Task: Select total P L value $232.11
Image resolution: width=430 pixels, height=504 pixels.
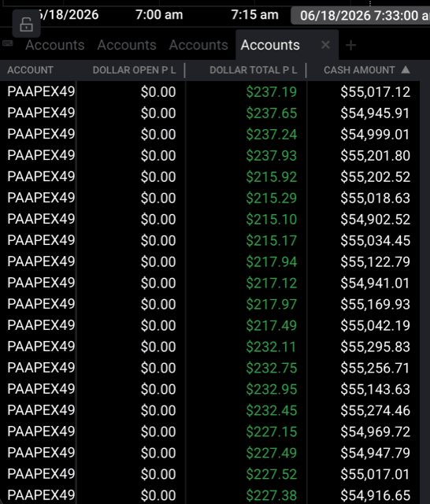Action: 272,346
